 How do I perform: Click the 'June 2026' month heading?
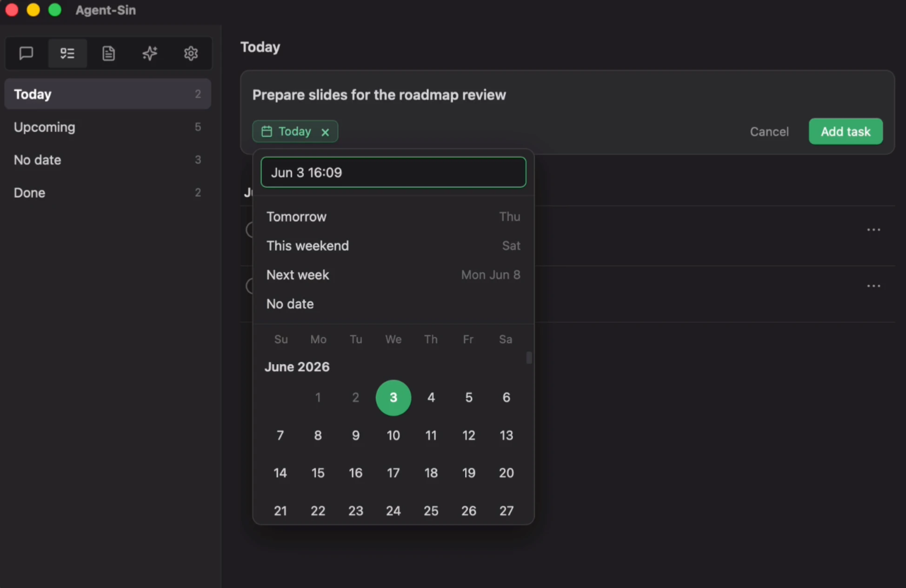297,367
